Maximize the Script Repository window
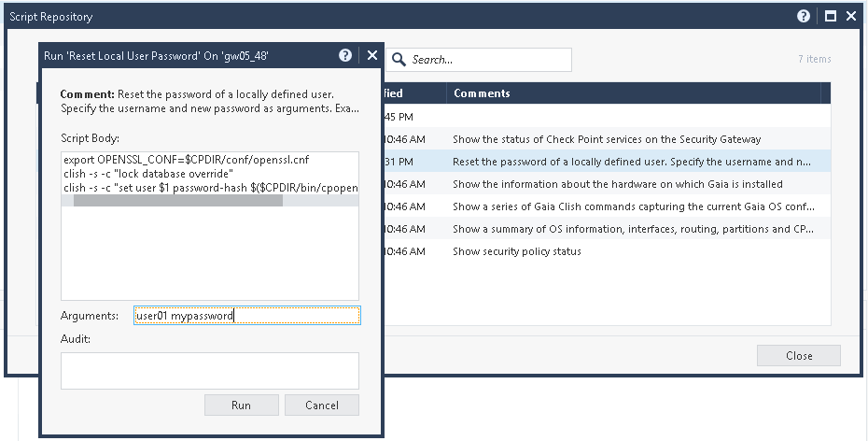868x441 pixels. click(828, 17)
